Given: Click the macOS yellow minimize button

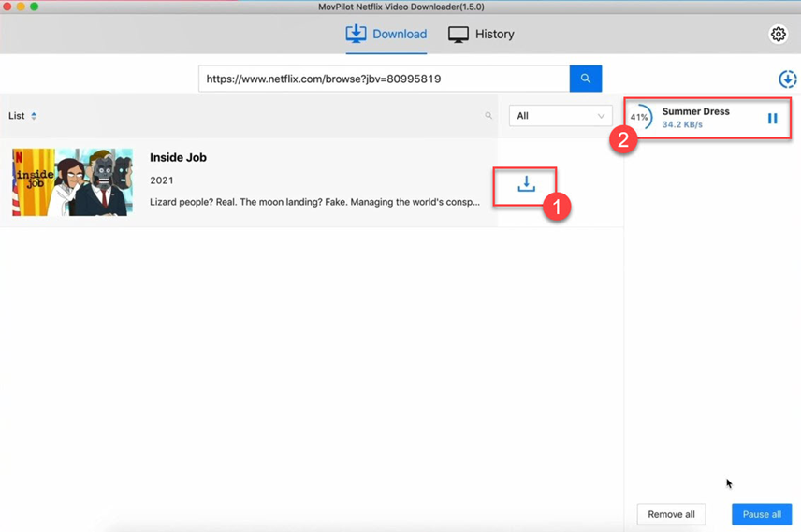Looking at the screenshot, I should pyautogui.click(x=21, y=7).
